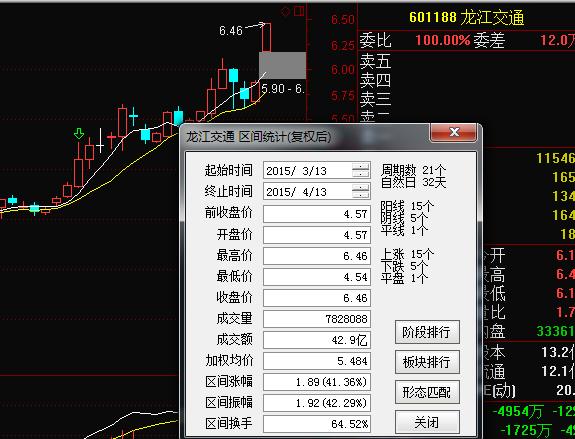Click the 上涨 15个 count
575x439 pixels.
[x=407, y=254]
